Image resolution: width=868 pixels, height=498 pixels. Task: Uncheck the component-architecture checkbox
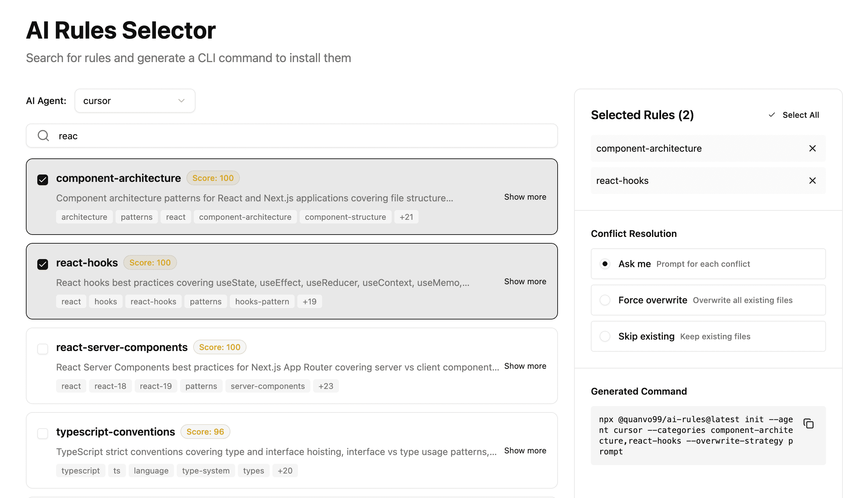[43, 180]
